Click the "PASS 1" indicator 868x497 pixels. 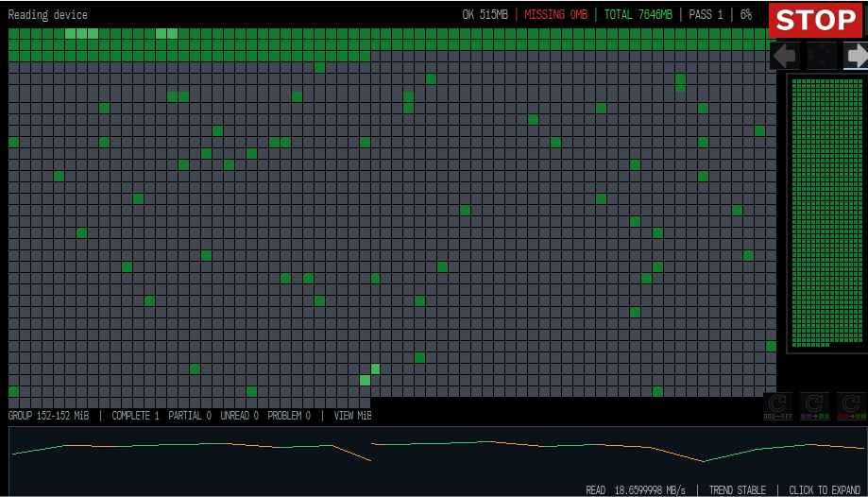pos(706,14)
